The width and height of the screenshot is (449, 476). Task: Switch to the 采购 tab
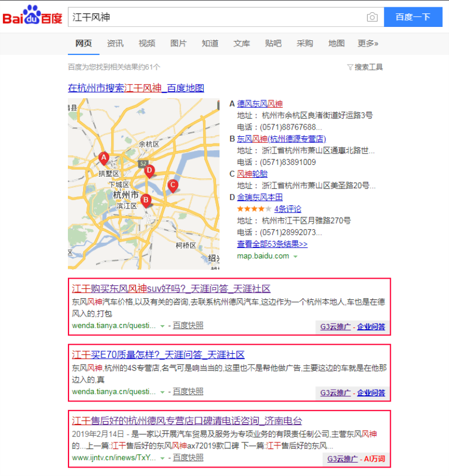point(305,43)
